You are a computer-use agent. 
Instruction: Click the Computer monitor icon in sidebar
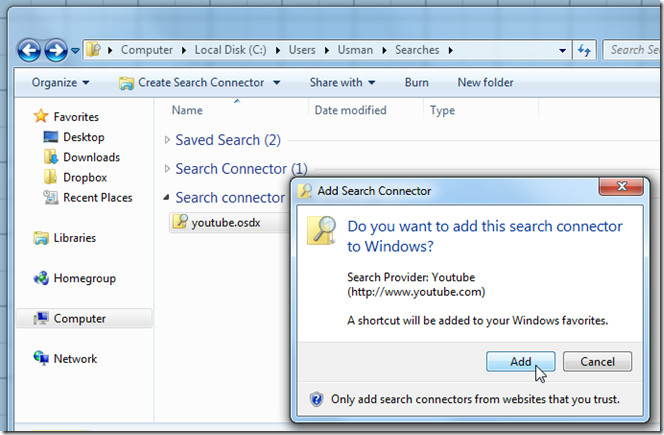pyautogui.click(x=41, y=318)
